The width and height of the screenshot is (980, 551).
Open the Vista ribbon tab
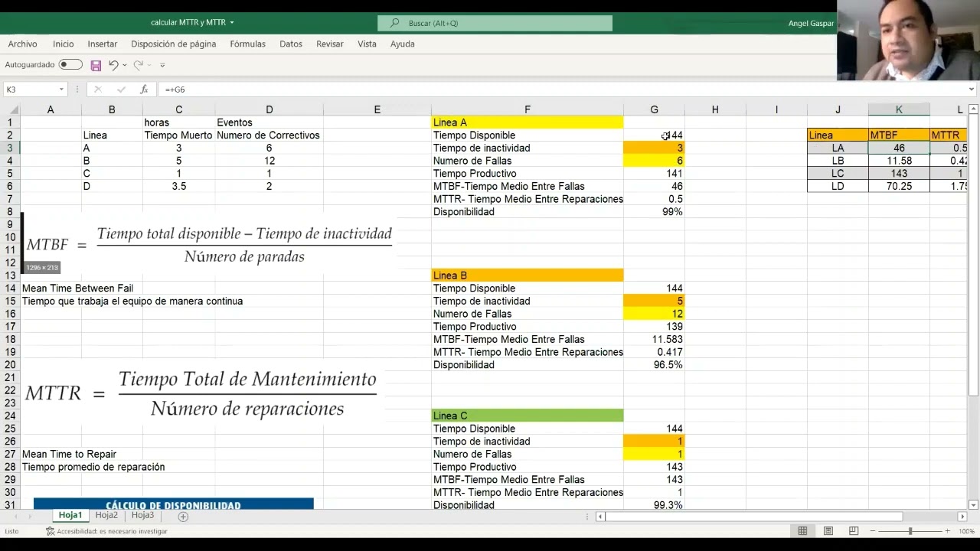click(x=367, y=44)
